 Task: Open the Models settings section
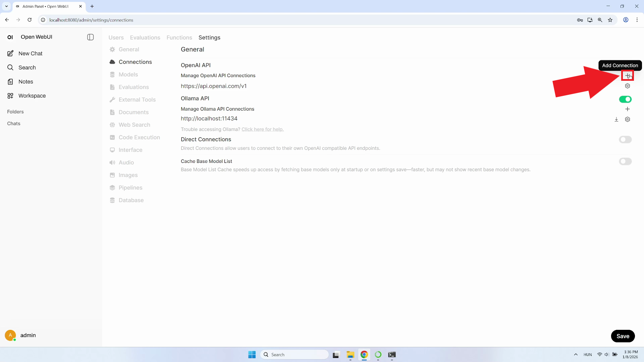click(128, 75)
